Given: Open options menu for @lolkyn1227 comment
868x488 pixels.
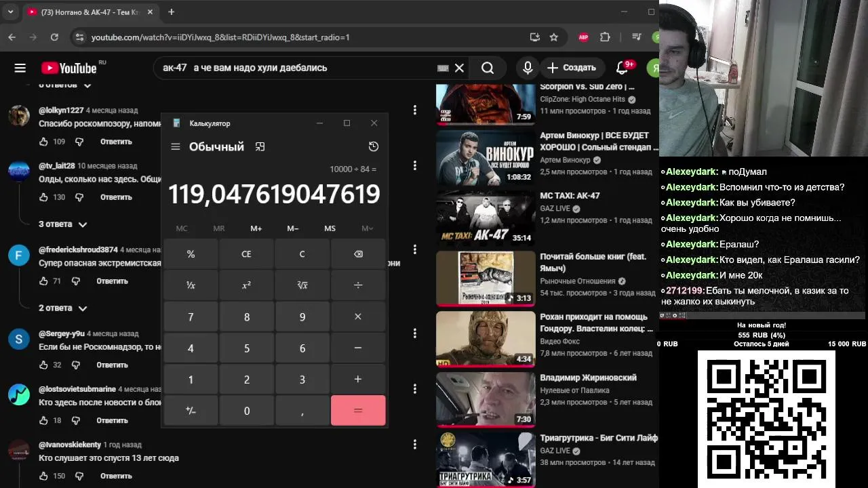Looking at the screenshot, I should click(x=415, y=110).
